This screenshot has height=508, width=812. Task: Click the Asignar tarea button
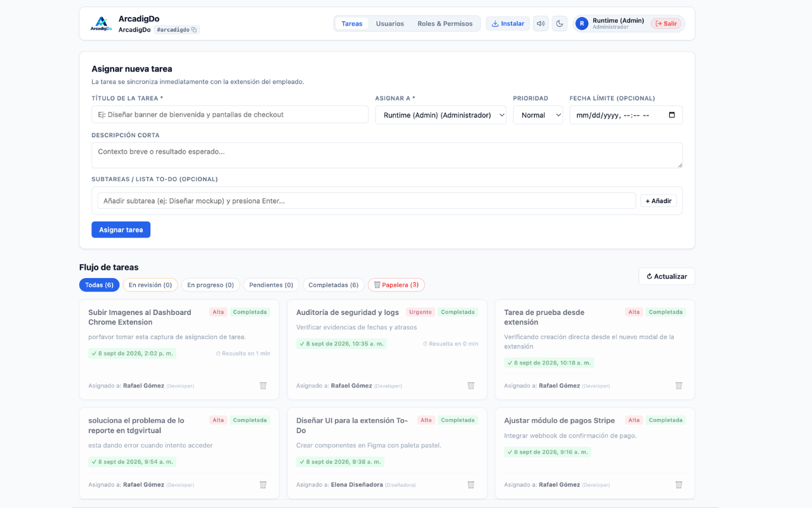pos(121,230)
